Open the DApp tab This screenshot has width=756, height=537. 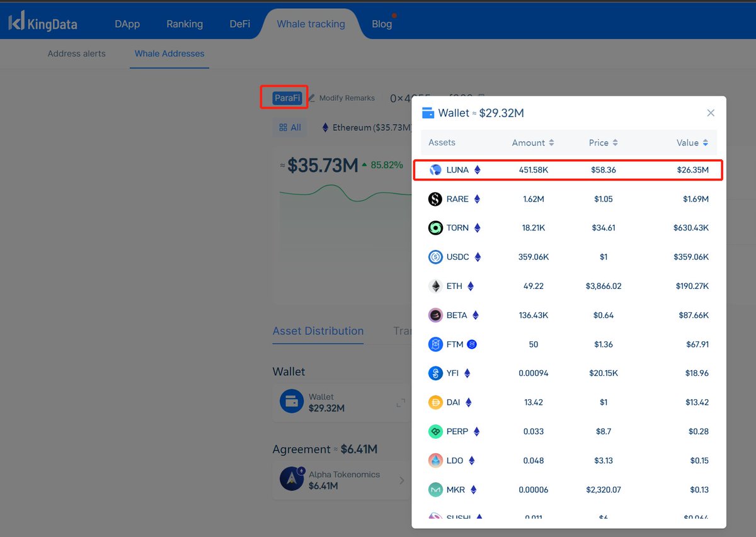point(127,24)
